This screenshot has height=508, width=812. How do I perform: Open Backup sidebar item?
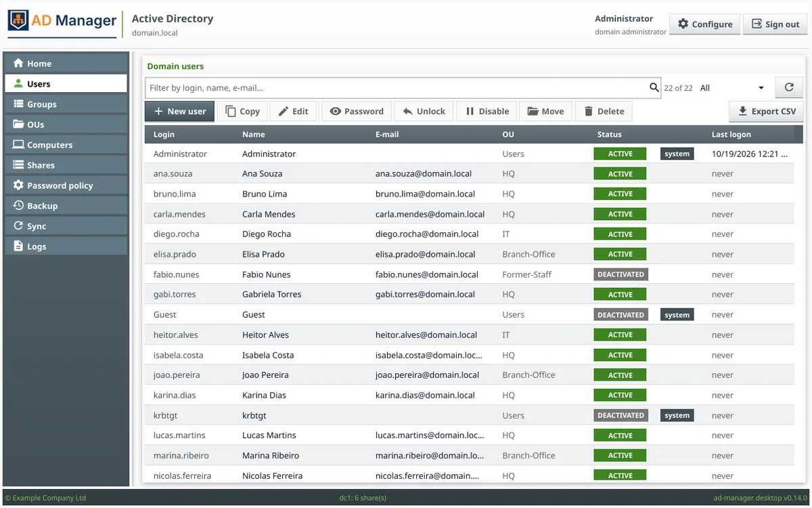tap(65, 205)
